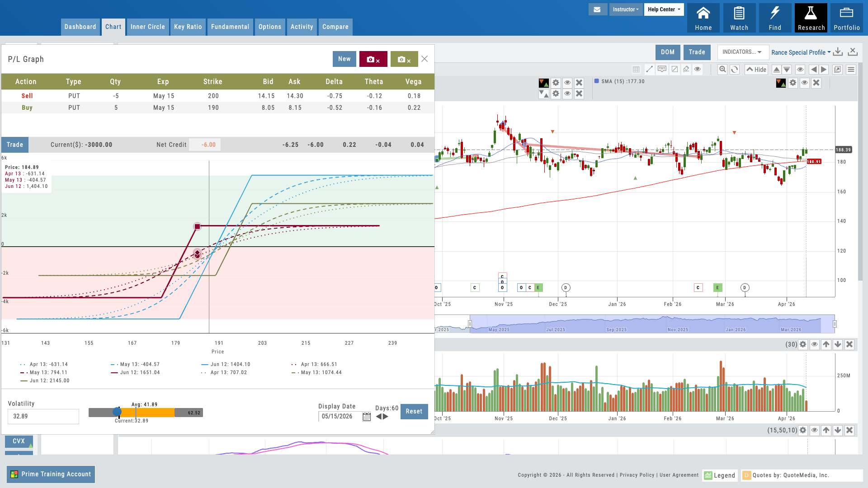Click the TXT annotation tool
868x488 pixels.
[x=662, y=69]
